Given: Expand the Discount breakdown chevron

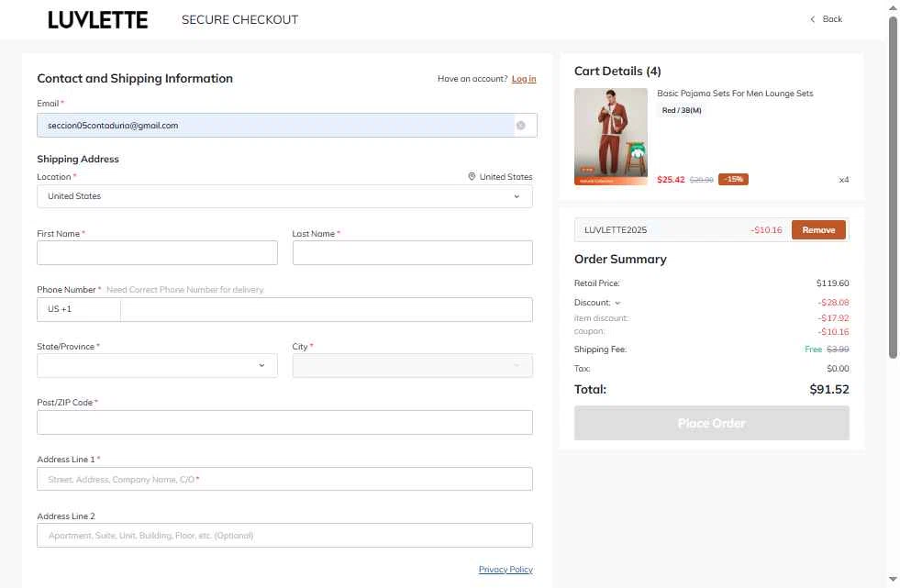Looking at the screenshot, I should 617,303.
